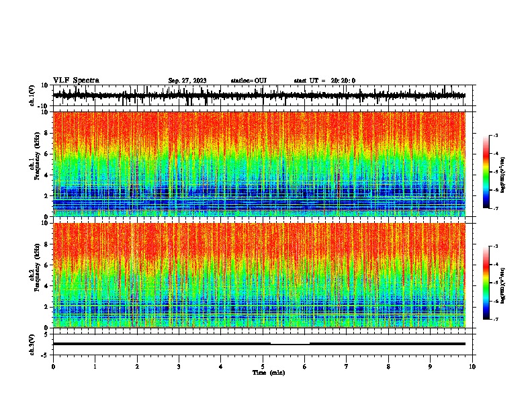Click the white gap in ch.3 trace

290,344
